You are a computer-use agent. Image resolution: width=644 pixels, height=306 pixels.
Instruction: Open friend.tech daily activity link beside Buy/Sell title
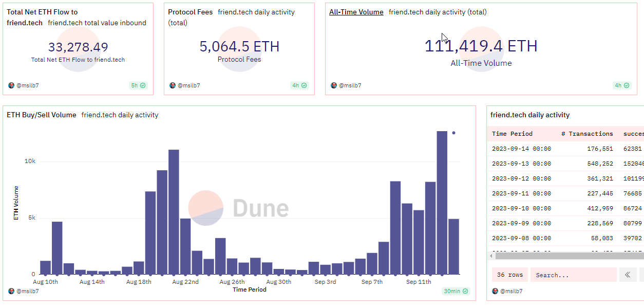point(120,115)
